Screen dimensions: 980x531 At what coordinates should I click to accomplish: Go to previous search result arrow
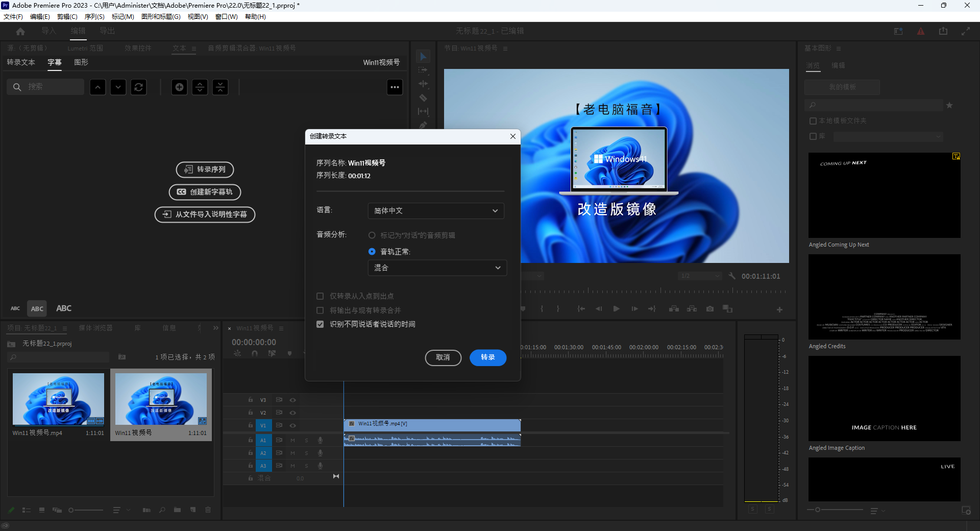(97, 87)
